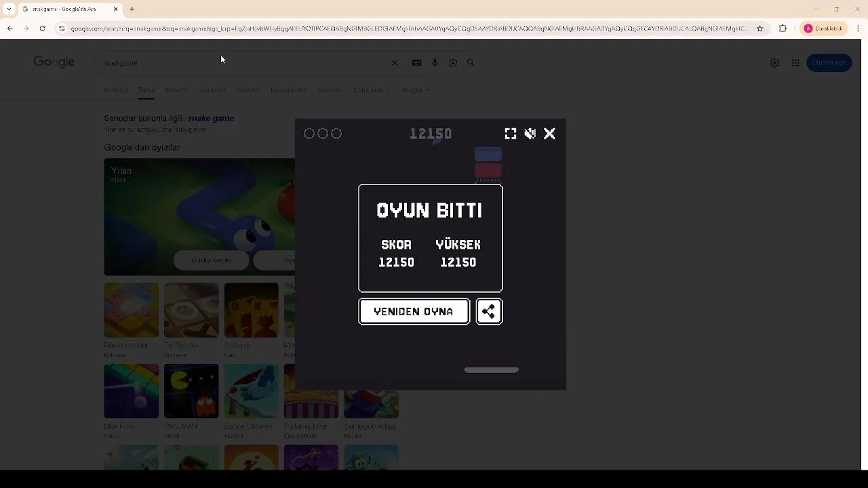Clear the search query with X
Screen dimensions: 868x488
click(x=395, y=63)
